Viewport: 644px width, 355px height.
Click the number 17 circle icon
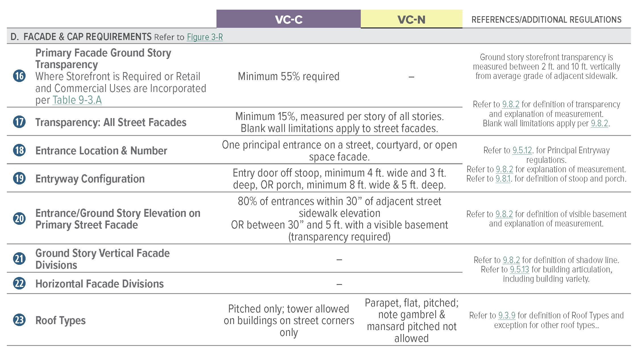(x=19, y=122)
